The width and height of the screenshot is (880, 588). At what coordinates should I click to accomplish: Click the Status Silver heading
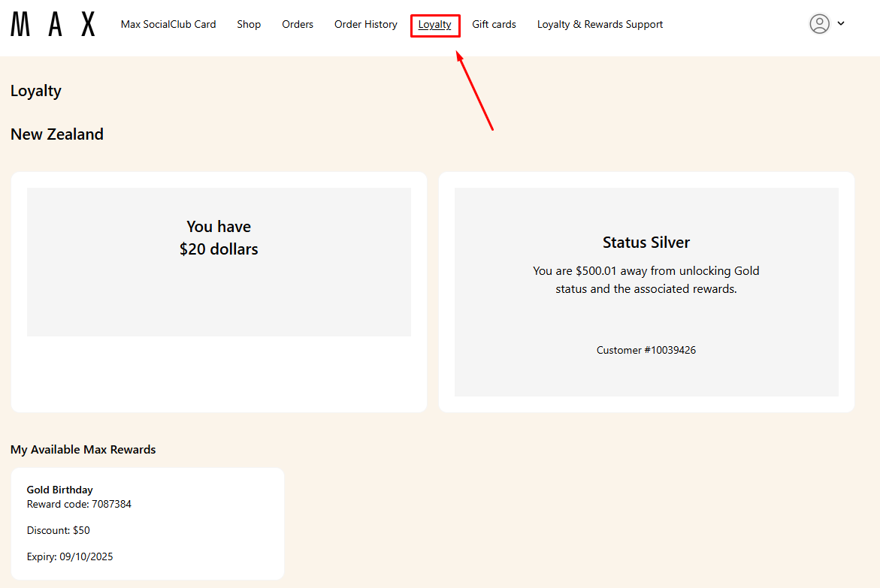[x=646, y=243]
